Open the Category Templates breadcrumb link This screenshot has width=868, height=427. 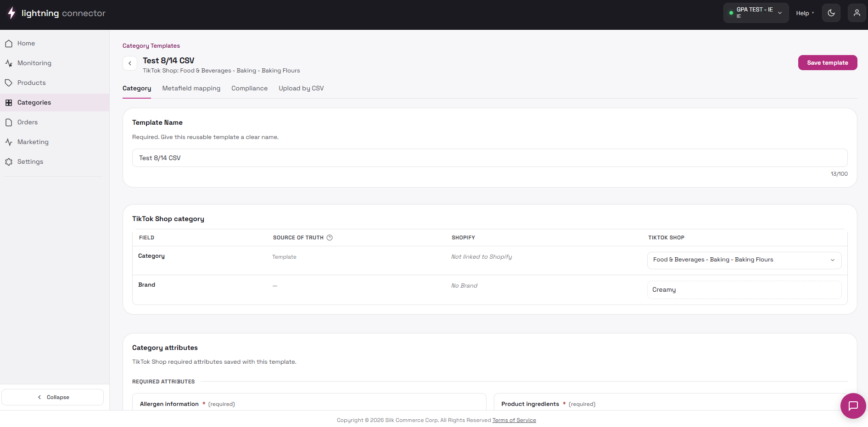pyautogui.click(x=151, y=46)
